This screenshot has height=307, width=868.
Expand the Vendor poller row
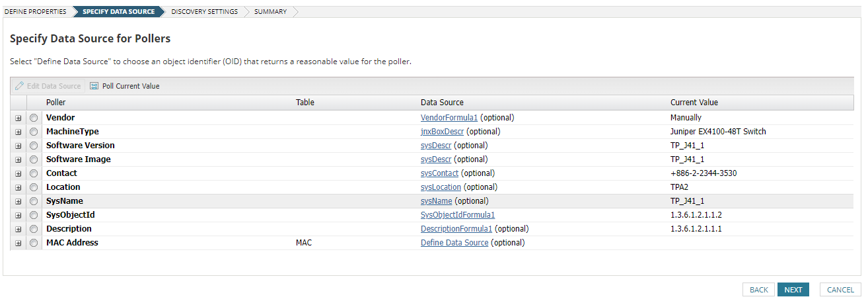pos(18,118)
